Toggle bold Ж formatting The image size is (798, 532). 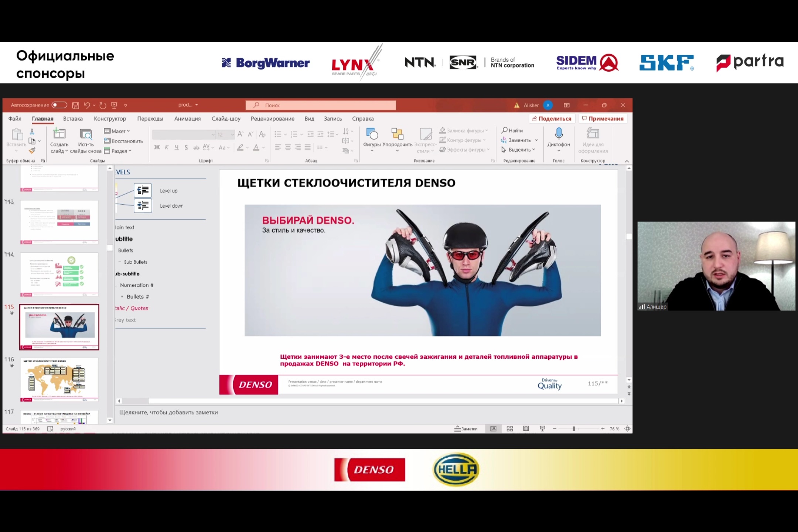[157, 147]
